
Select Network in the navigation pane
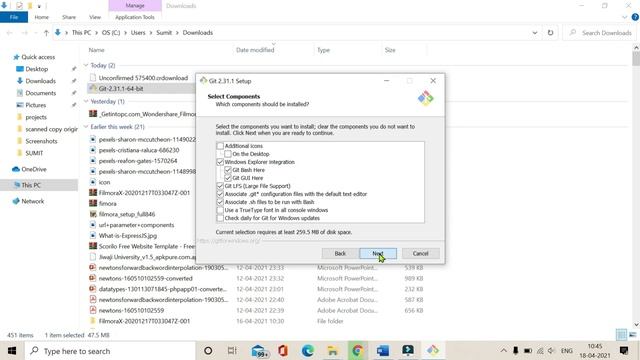pyautogui.click(x=33, y=201)
